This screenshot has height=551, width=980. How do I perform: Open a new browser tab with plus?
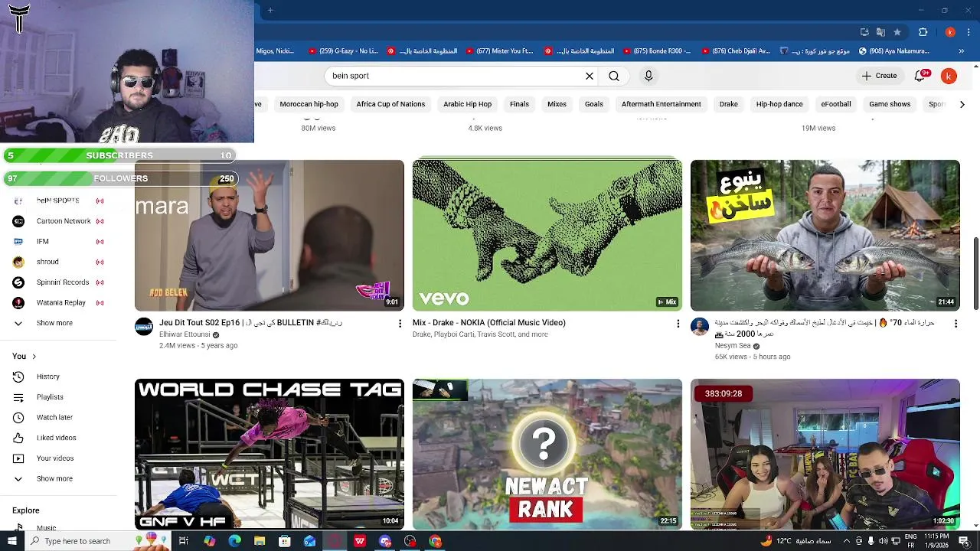click(270, 10)
